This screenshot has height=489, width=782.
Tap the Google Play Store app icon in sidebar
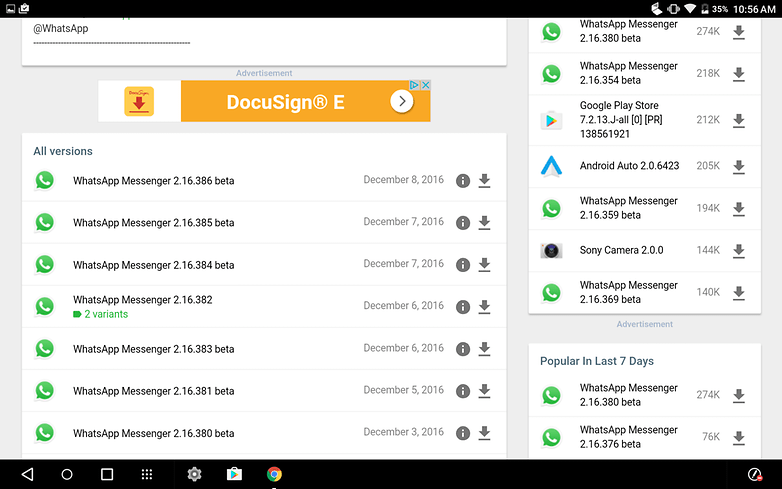tap(551, 120)
